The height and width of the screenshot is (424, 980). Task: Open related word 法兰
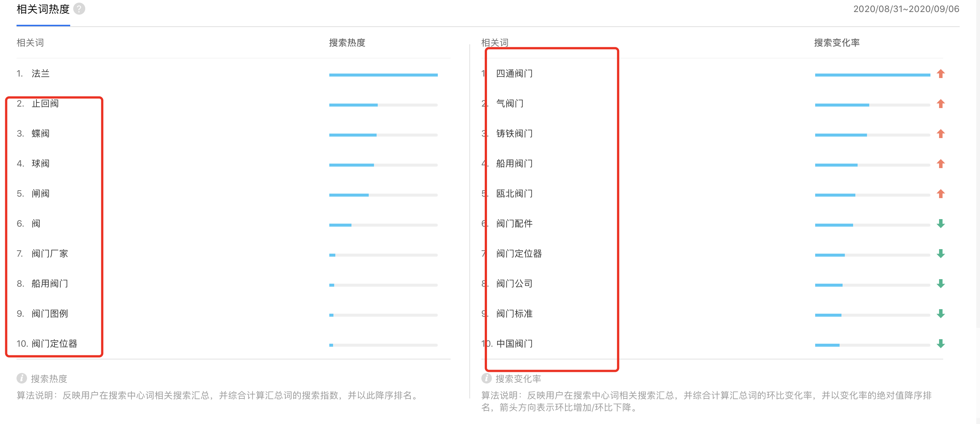[x=41, y=74]
